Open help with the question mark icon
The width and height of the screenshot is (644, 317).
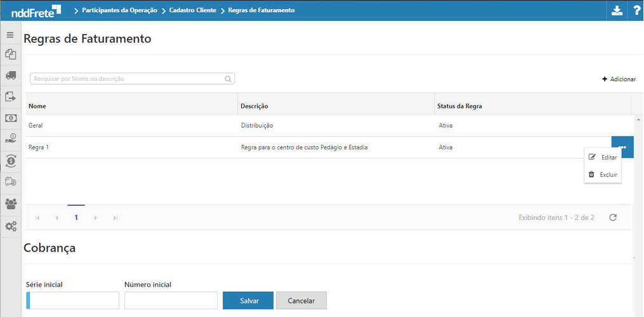pos(636,10)
